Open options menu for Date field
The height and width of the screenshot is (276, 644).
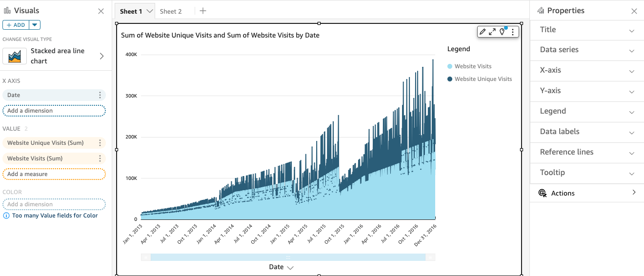pos(100,95)
